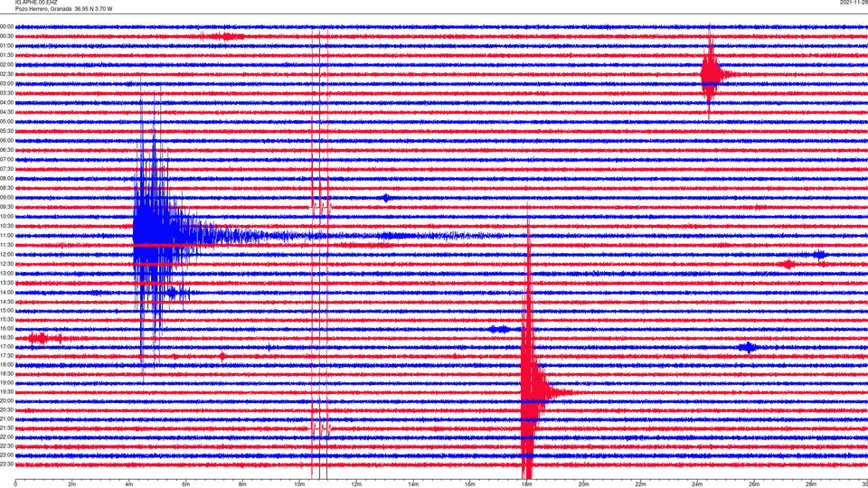This screenshot has width=868, height=488.
Task: Select the 02:00 trace time label
Action: click(x=6, y=65)
